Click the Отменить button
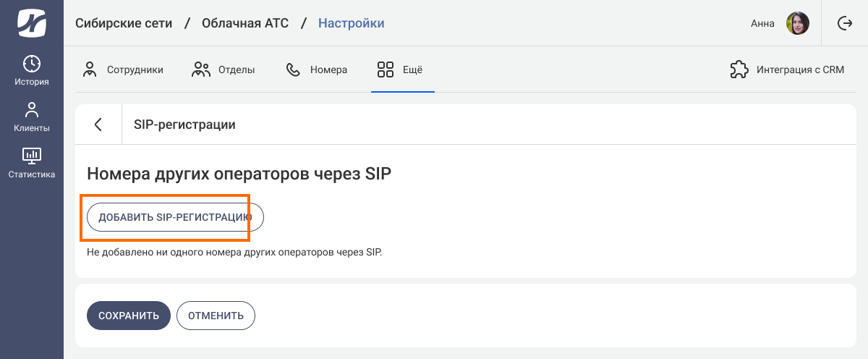Viewport: 868px width, 359px height. click(216, 316)
